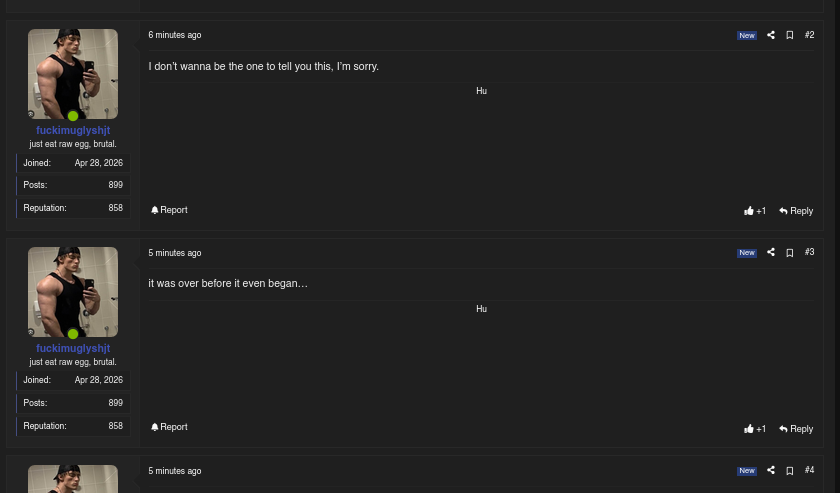840x493 pixels.
Task: Share post #4 via share icon
Action: coord(770,470)
